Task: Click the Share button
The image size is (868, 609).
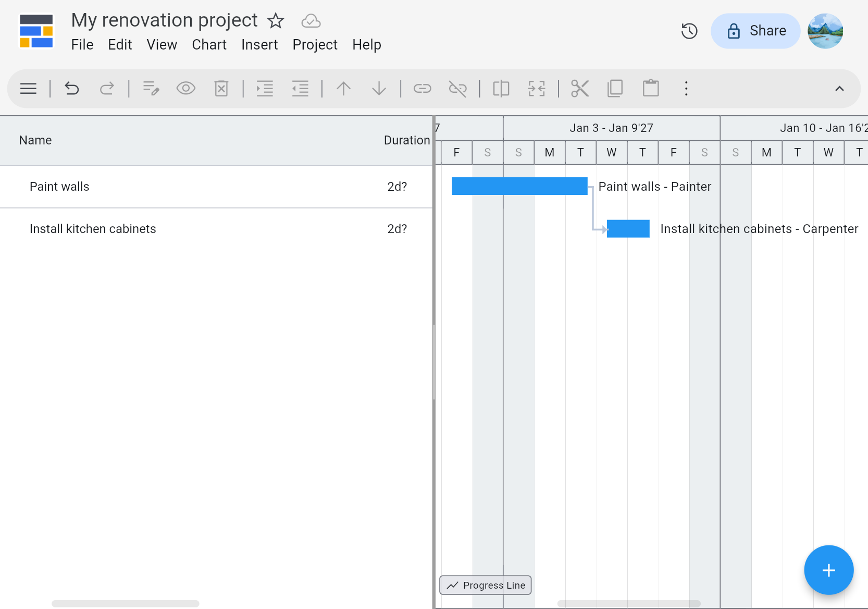Action: (x=755, y=31)
